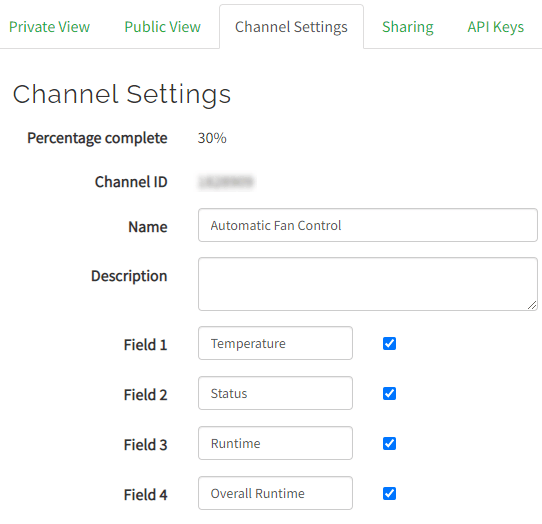
Task: Open the API Keys tab
Action: [x=495, y=27]
